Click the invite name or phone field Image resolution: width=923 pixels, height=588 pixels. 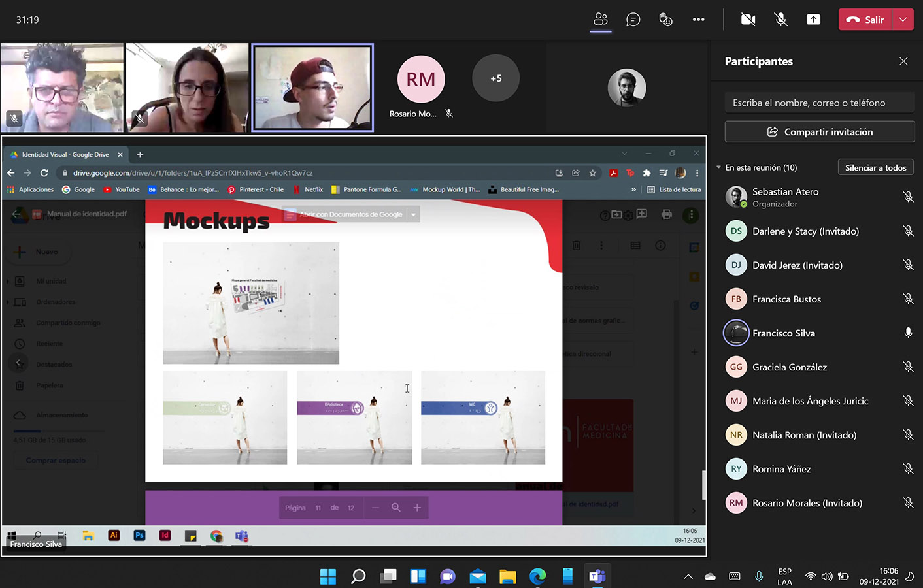(x=819, y=103)
